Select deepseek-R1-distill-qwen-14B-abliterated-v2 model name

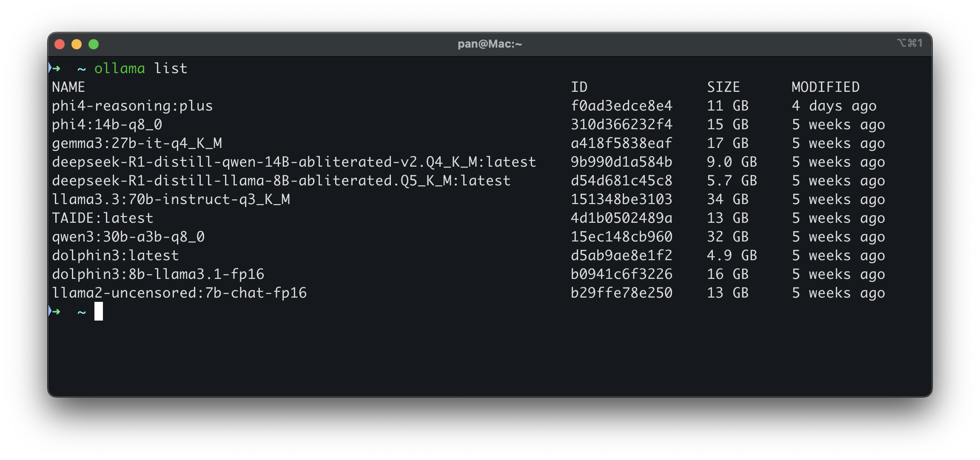coord(294,162)
